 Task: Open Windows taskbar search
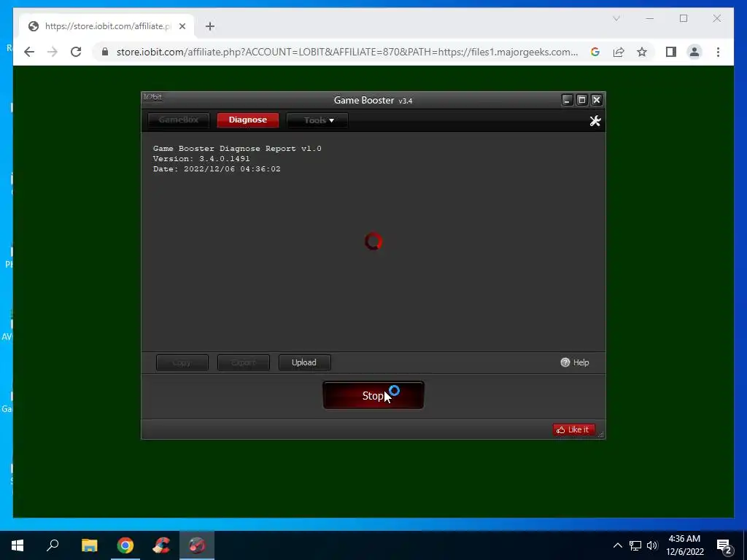coord(53,545)
